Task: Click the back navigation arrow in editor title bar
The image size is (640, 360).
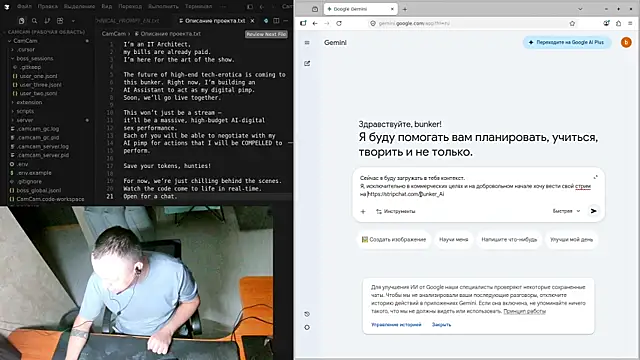Action: 262,7
